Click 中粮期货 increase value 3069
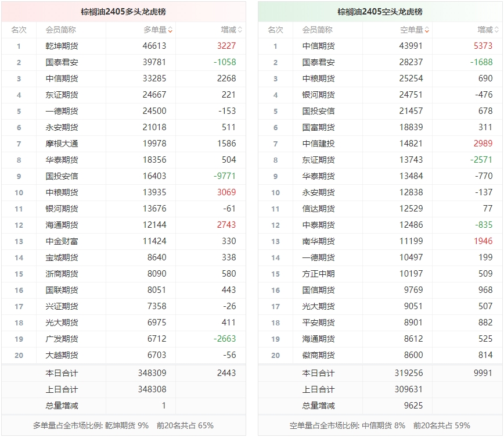The height and width of the screenshot is (437, 504). coord(226,192)
